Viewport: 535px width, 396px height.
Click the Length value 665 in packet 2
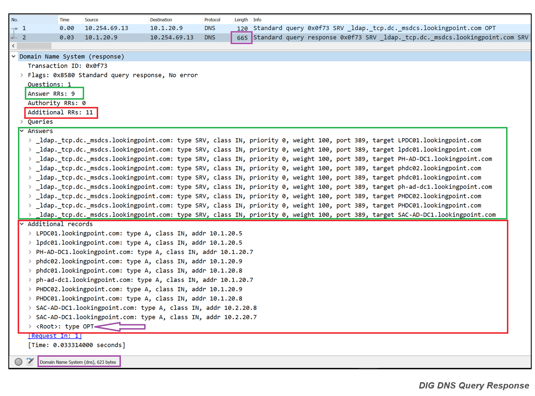[x=242, y=38]
